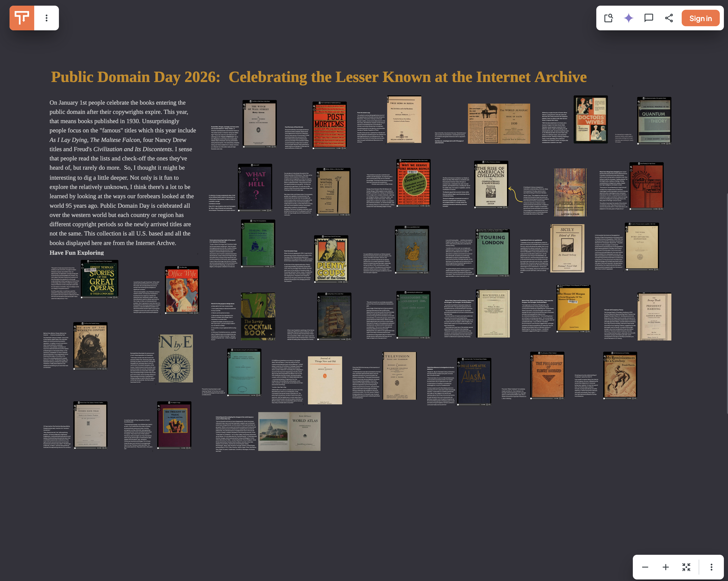Click the export icon in the top toolbar
The image size is (728, 581).
(x=609, y=18)
